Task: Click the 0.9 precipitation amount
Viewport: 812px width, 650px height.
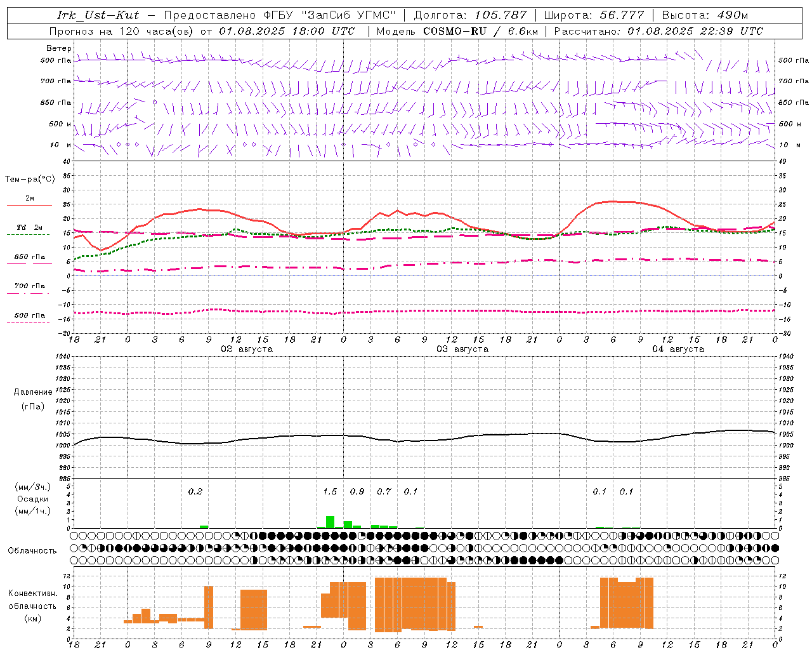Action: point(357,492)
